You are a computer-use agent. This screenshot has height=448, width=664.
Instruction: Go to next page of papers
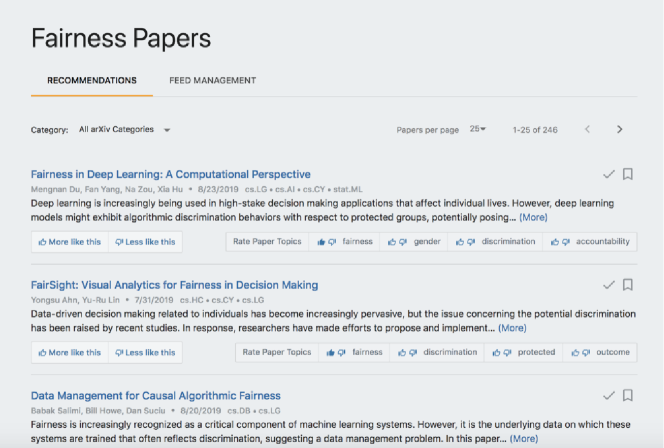coord(620,129)
